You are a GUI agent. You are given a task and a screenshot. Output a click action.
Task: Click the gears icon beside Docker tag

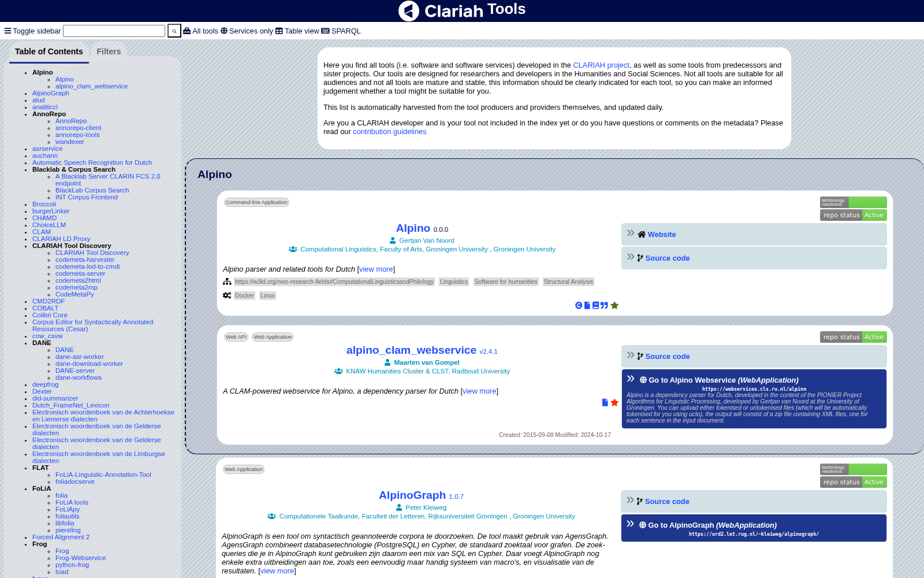click(227, 295)
